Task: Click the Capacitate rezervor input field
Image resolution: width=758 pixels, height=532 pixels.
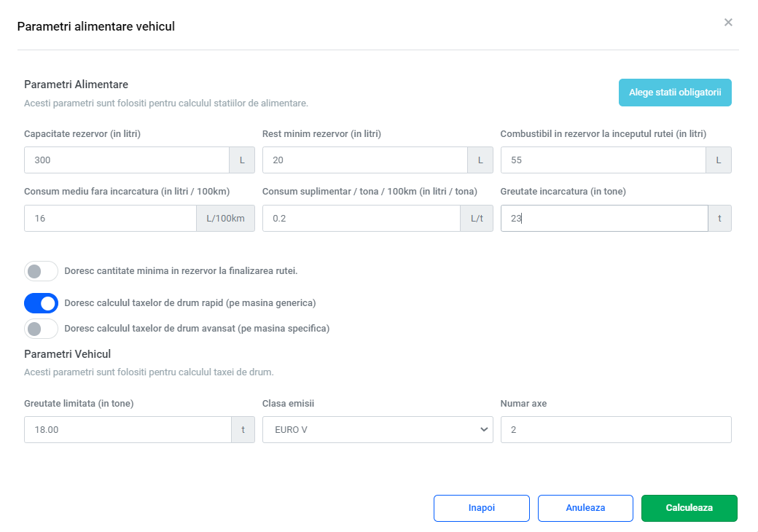Action: tap(127, 160)
